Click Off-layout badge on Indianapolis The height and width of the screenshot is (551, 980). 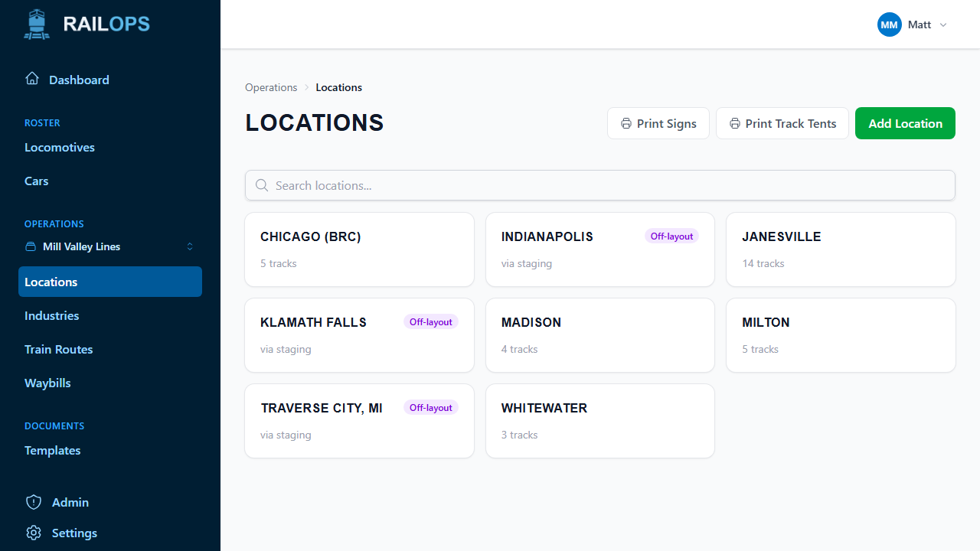pos(671,236)
